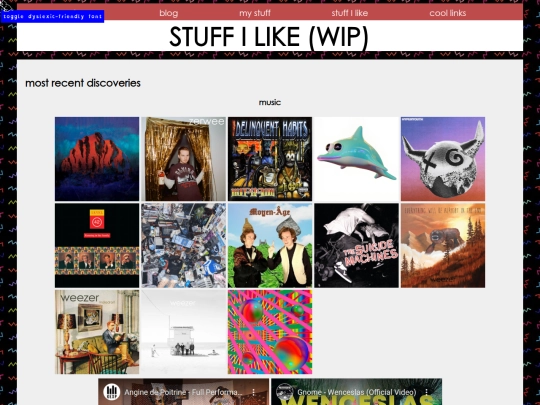Click the Angine de Poitrine channel icon

point(112,392)
